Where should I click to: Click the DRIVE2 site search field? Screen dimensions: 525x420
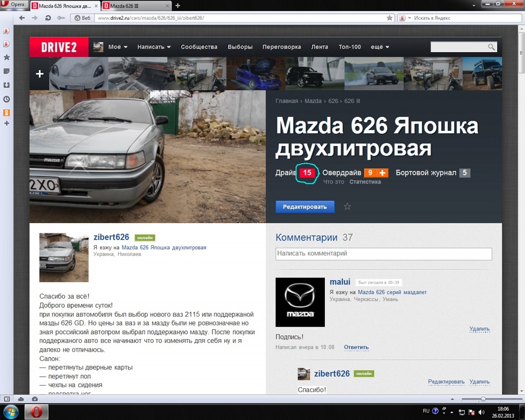click(x=458, y=47)
